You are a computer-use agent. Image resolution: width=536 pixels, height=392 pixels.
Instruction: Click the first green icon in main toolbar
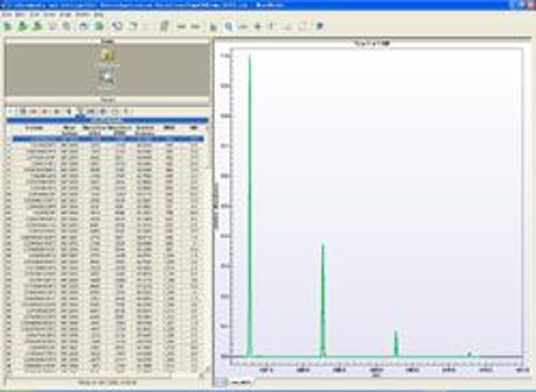[8, 26]
